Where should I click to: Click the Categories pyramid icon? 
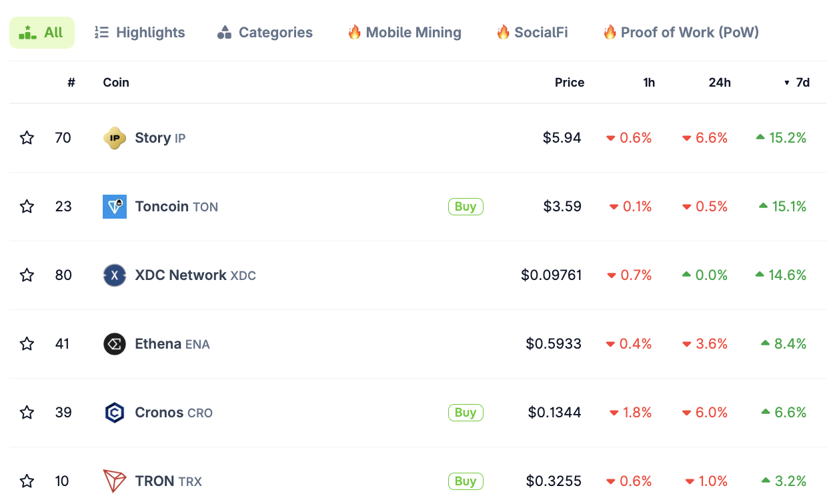[x=223, y=32]
